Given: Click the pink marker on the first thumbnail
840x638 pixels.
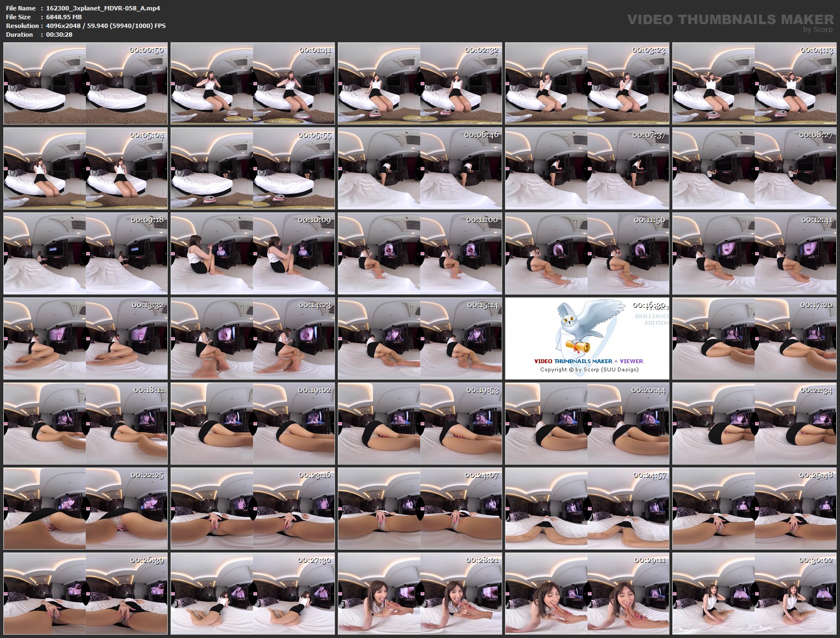Looking at the screenshot, I should [x=6, y=82].
